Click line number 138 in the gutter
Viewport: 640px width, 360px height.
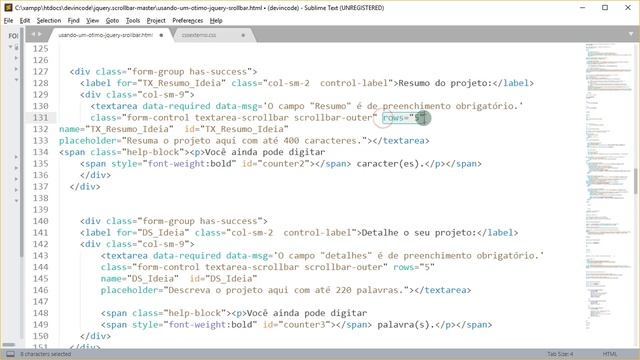(40, 198)
